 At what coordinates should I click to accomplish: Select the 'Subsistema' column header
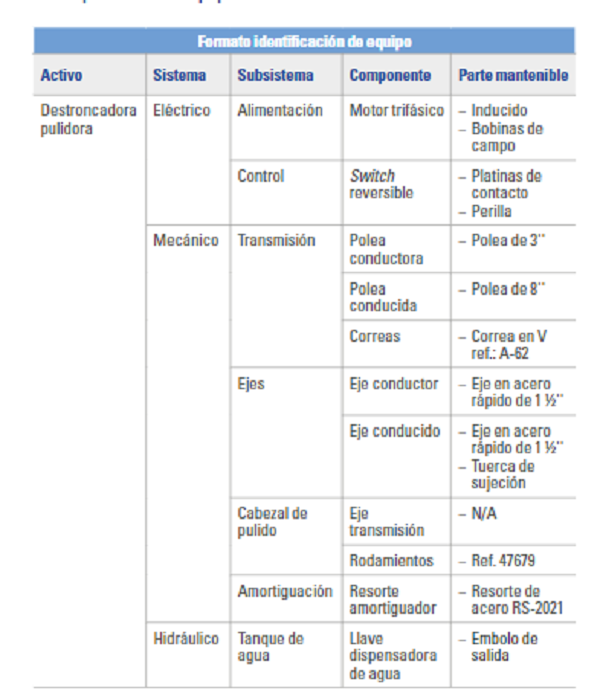click(275, 75)
